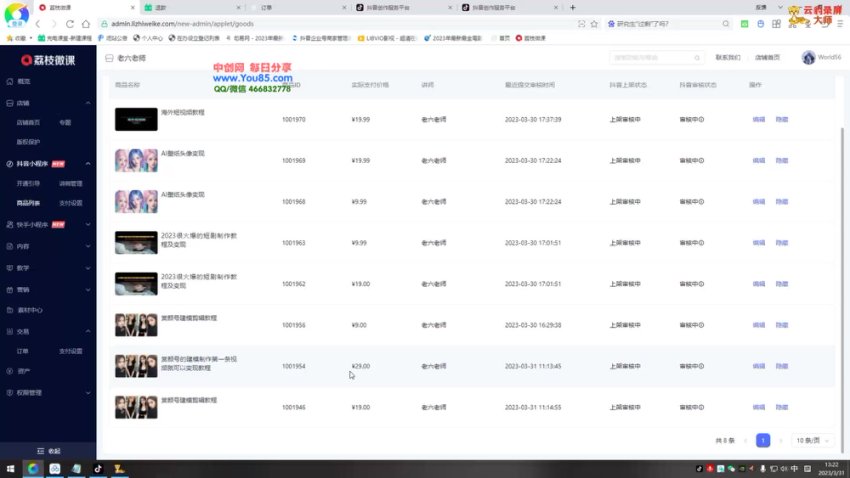Click the 交易 trade icon in sidebar
850x478 pixels.
10,331
